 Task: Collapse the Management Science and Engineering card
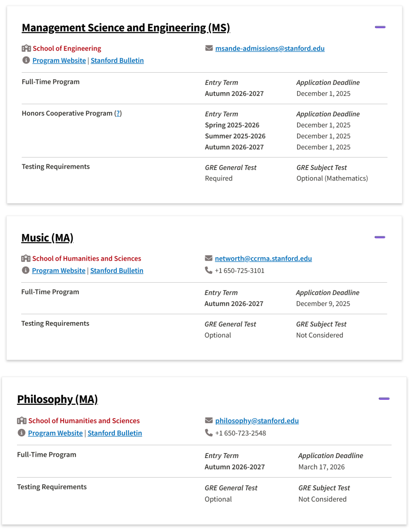(380, 27)
